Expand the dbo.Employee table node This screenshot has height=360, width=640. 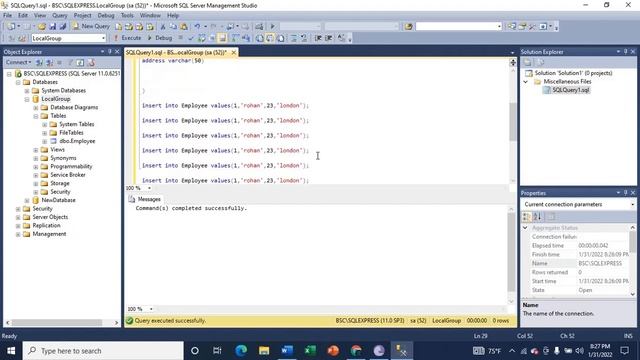(45, 141)
